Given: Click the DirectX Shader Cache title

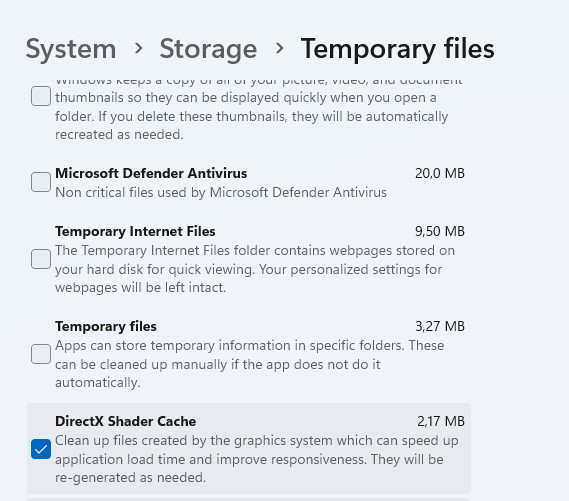Looking at the screenshot, I should 126,422.
